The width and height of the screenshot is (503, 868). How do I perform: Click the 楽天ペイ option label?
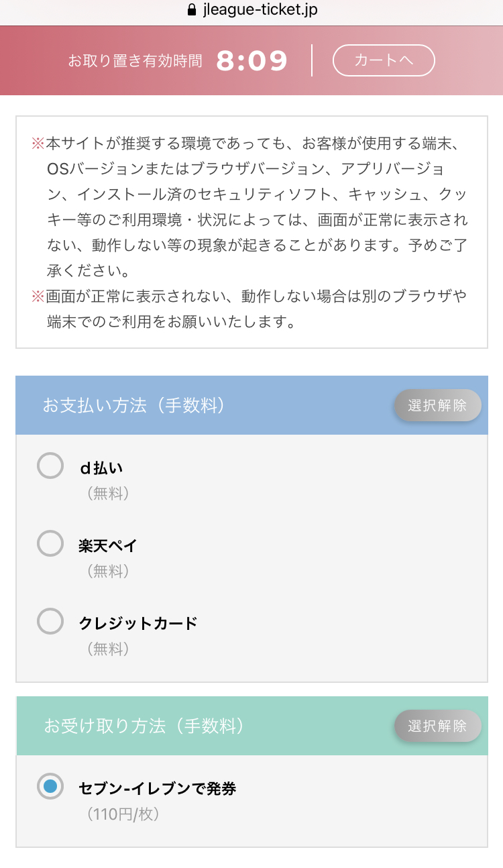point(107,545)
